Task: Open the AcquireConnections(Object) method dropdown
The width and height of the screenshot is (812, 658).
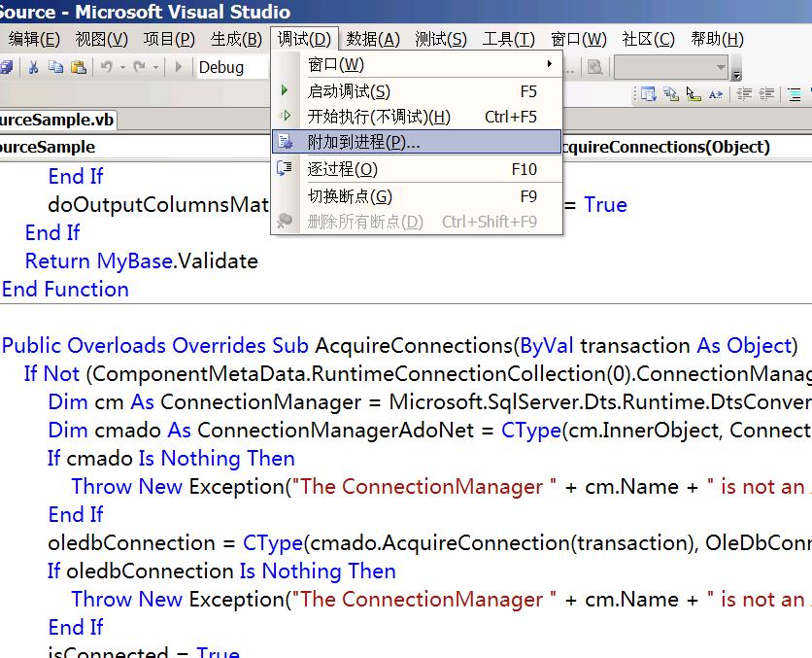Action: (688, 147)
